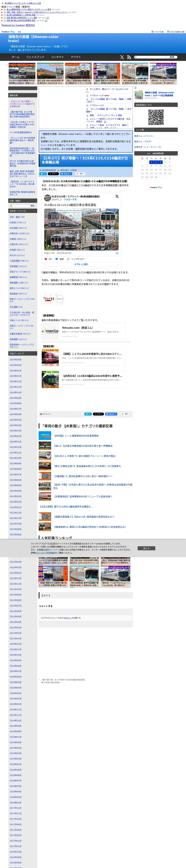
Task: Open the ライブドア利用規約 link in cookie notice
Action: pyautogui.click(x=46, y=553)
